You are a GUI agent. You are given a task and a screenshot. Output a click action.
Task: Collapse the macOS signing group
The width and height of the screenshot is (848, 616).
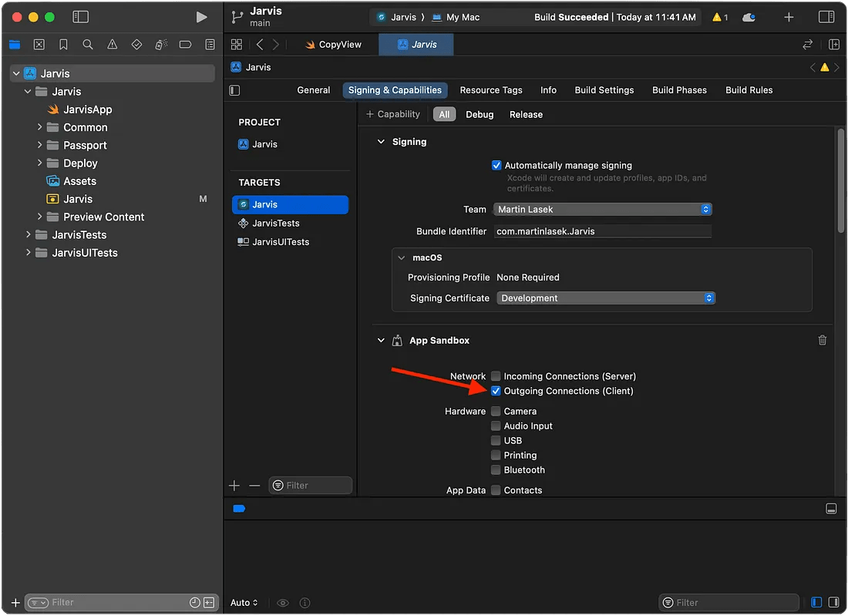pos(402,258)
